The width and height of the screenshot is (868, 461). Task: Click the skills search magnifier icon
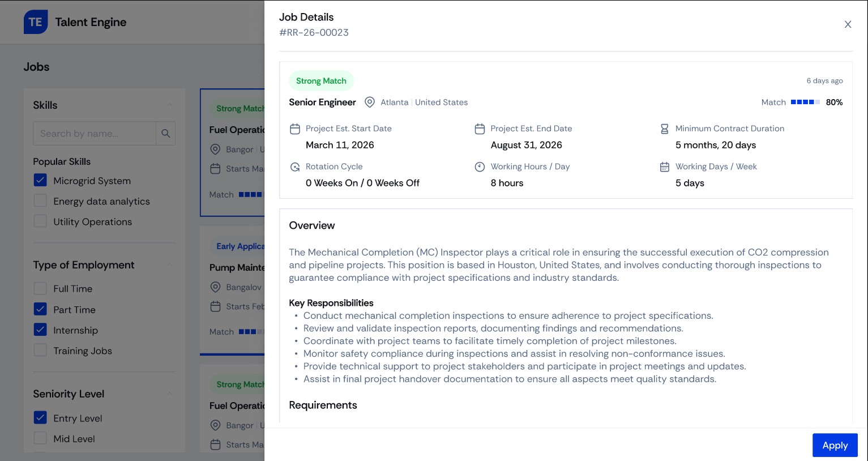(166, 134)
